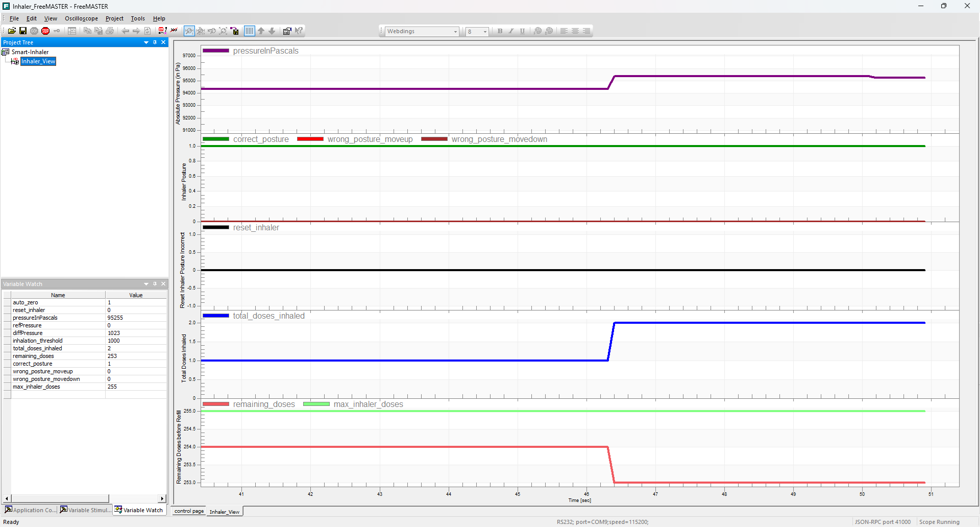Click the Variable Watch pin icon
The width and height of the screenshot is (980, 527).
155,284
